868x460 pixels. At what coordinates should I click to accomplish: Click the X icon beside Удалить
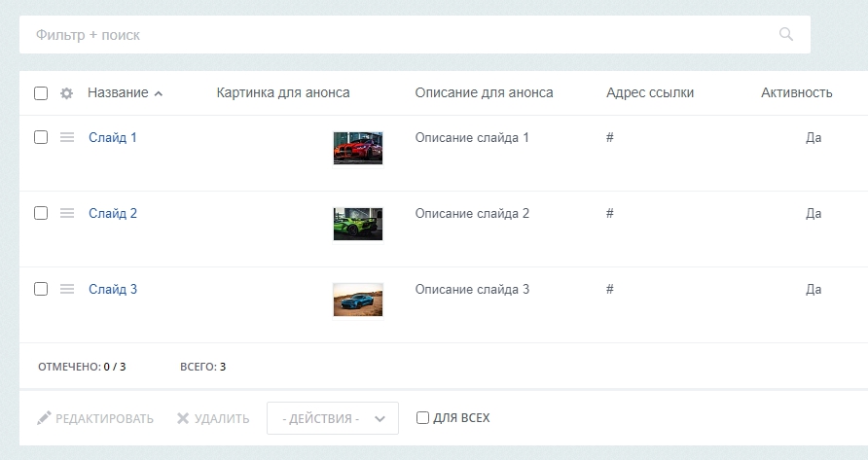183,418
